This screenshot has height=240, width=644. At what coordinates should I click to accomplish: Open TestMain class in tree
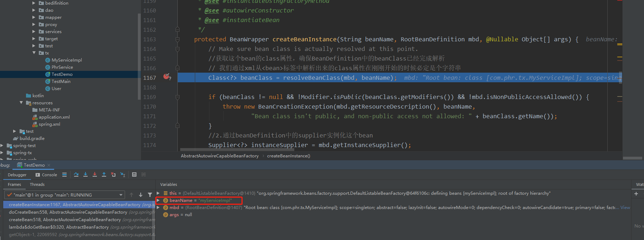coord(61,81)
